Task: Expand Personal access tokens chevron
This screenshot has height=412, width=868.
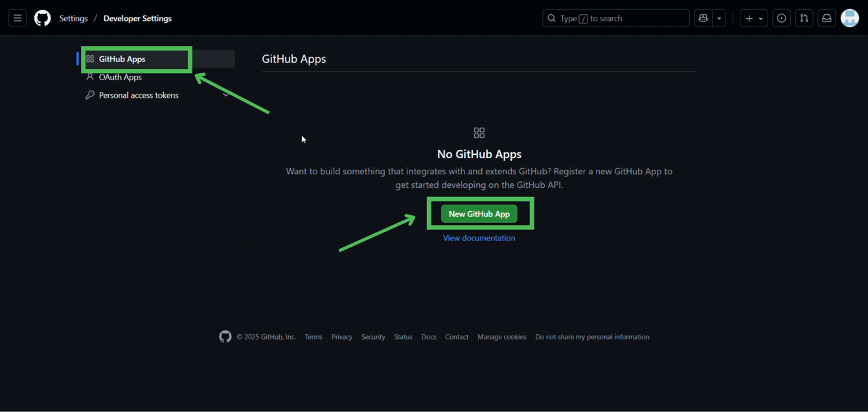Action: (225, 95)
